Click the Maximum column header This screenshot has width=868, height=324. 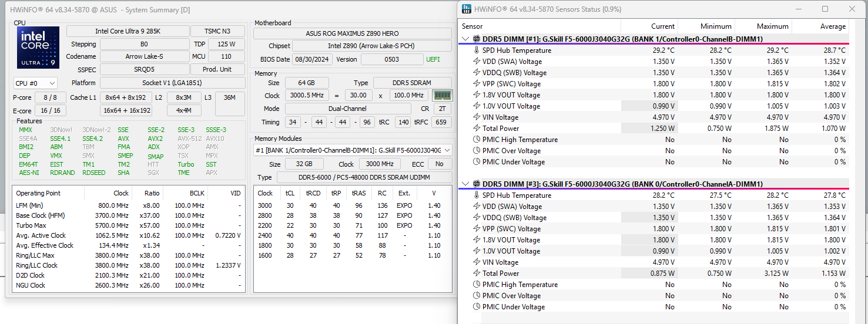[763, 26]
